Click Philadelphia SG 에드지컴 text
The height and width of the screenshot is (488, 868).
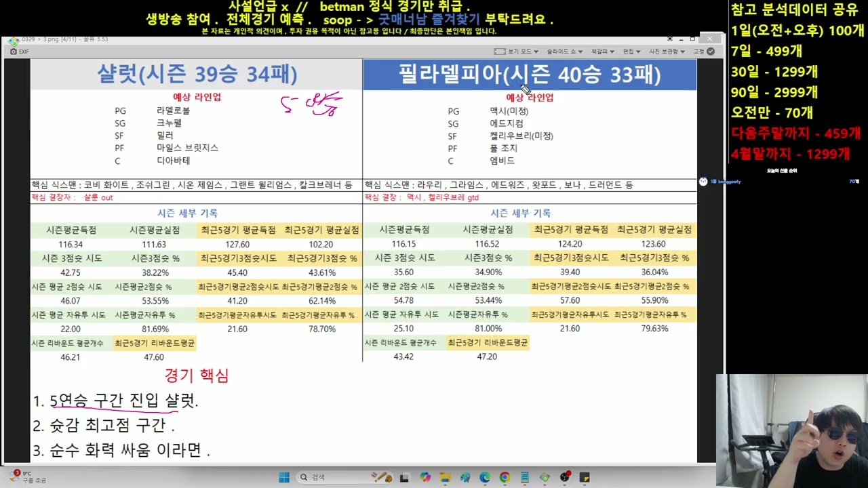507,123
